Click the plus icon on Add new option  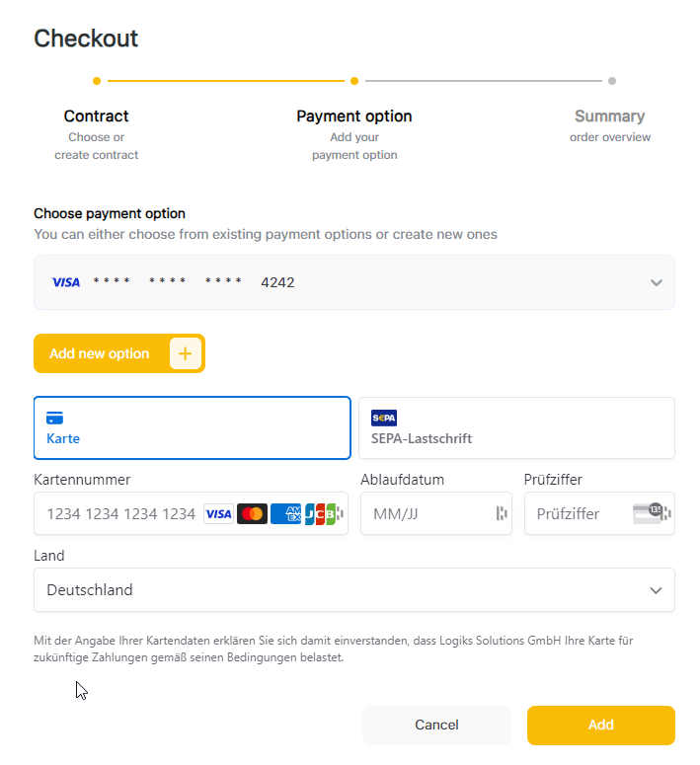pyautogui.click(x=185, y=353)
